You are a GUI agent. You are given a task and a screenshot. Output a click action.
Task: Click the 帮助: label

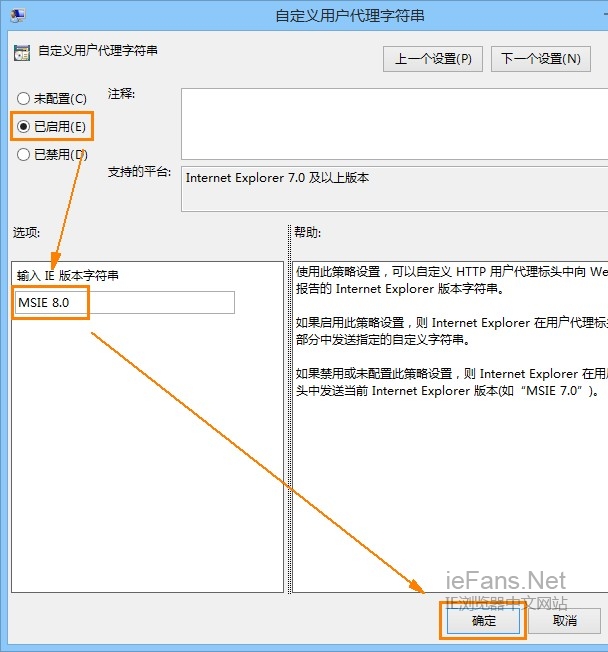click(308, 232)
